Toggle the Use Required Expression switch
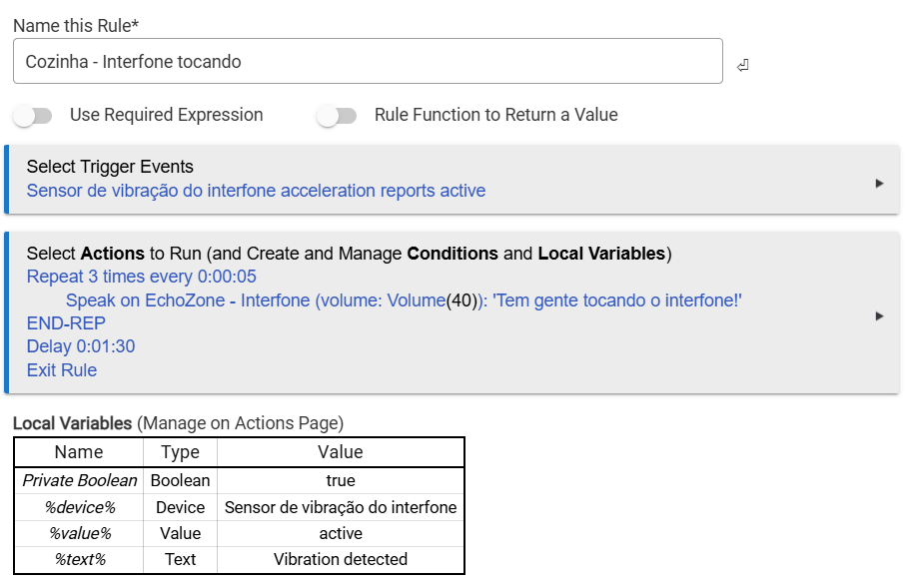915x588 pixels. coord(33,116)
